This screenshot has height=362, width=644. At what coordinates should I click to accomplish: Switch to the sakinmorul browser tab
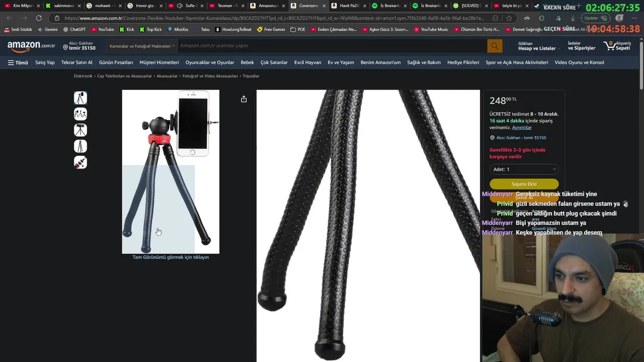63,6
